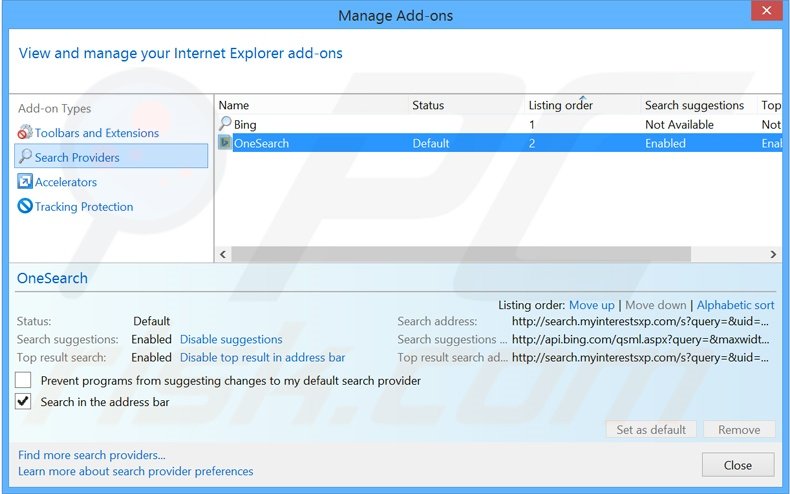The height and width of the screenshot is (494, 790).
Task: Click Disable top result in address bar
Action: [262, 357]
